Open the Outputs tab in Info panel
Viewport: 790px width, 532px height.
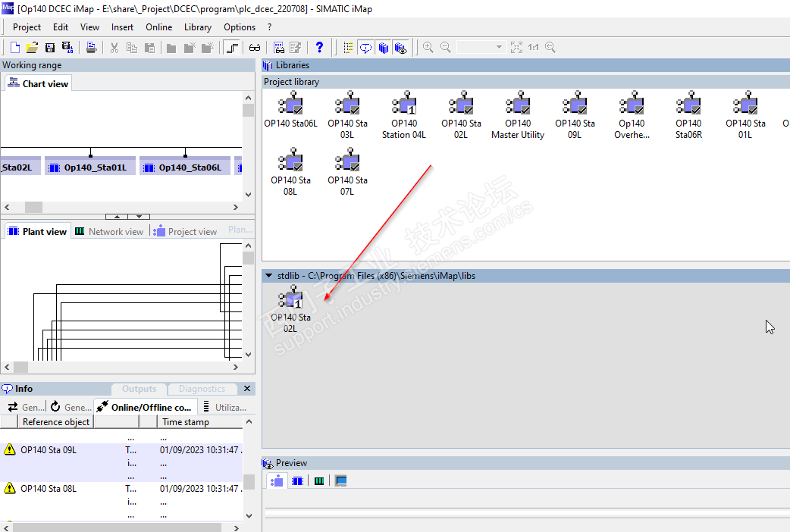pos(139,389)
